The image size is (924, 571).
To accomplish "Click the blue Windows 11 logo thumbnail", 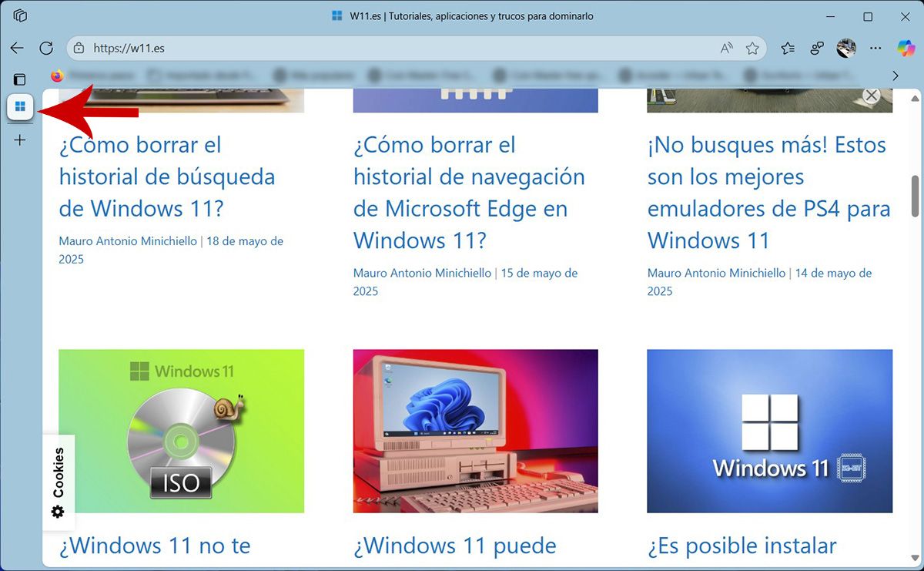I will (769, 431).
